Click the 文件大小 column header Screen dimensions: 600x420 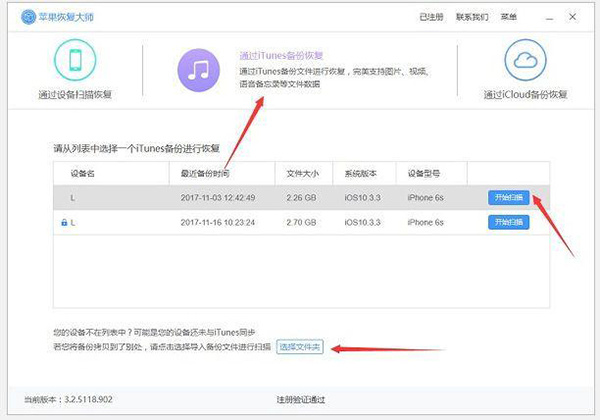[x=301, y=173]
